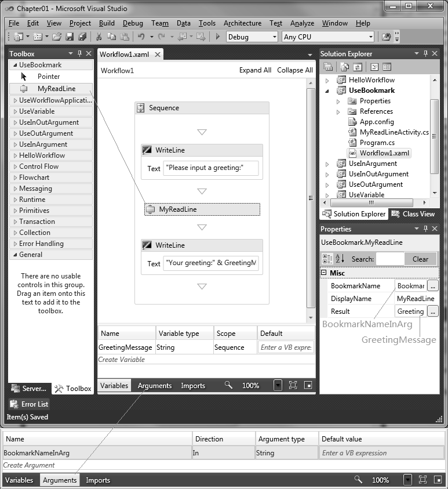Collapse the Misc category in Properties

click(324, 273)
